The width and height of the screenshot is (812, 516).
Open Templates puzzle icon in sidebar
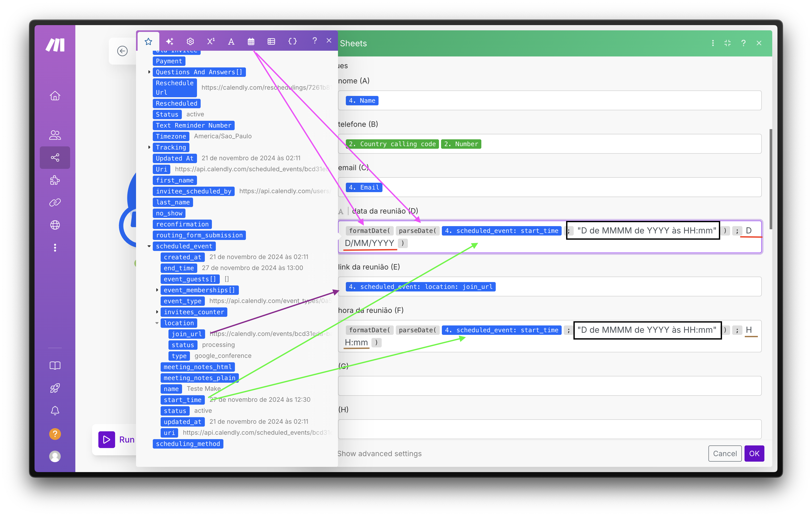coord(55,180)
